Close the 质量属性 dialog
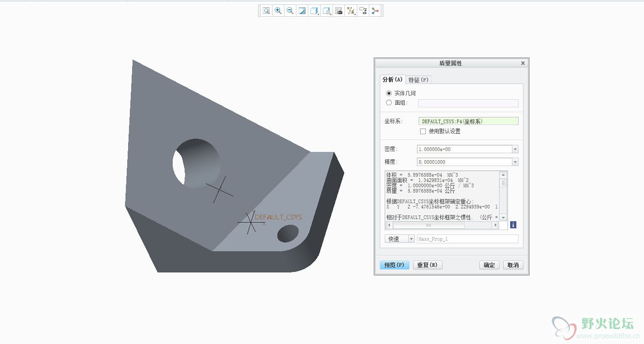The height and width of the screenshot is (344, 644). tap(523, 63)
